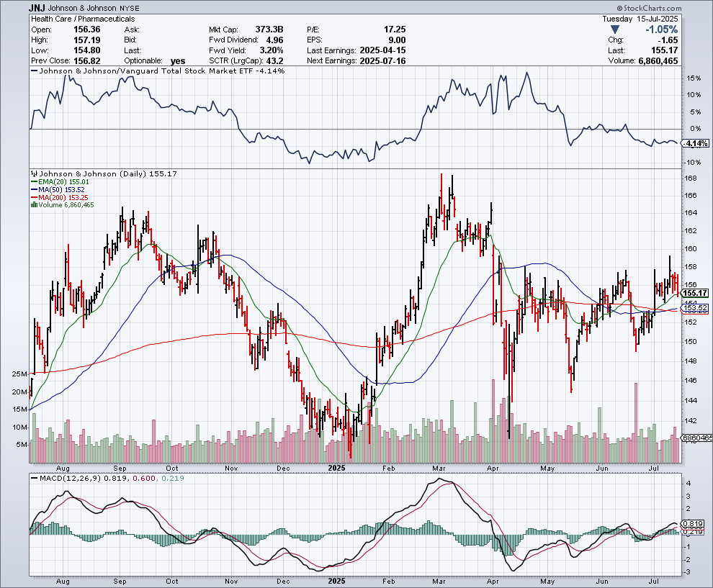
Task: Click the MA(50) 153.52 legend entry
Action: 58,189
